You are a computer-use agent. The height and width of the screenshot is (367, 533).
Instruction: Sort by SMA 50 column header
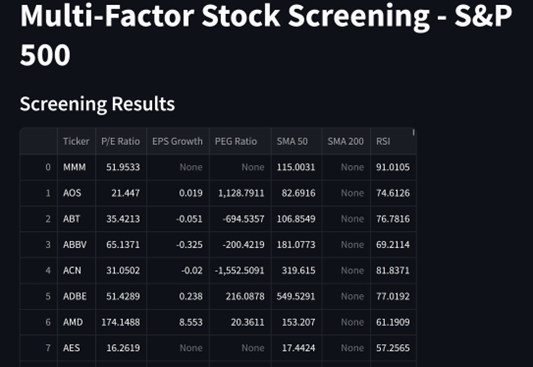tap(296, 141)
